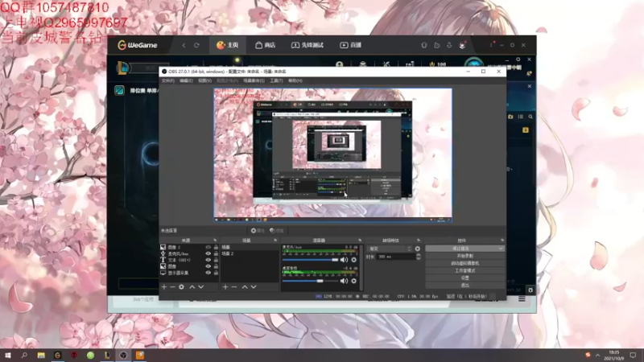Pop out 控件 dock panel

502,240
